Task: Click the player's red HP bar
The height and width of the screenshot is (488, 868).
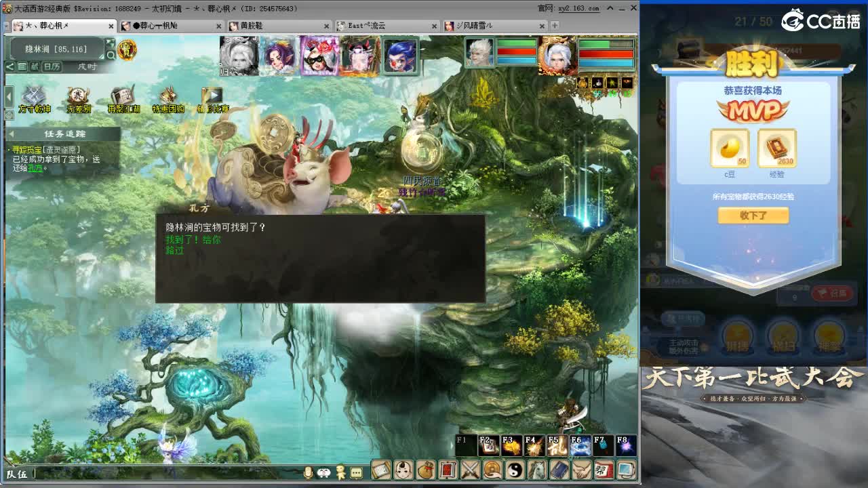Action: point(606,54)
